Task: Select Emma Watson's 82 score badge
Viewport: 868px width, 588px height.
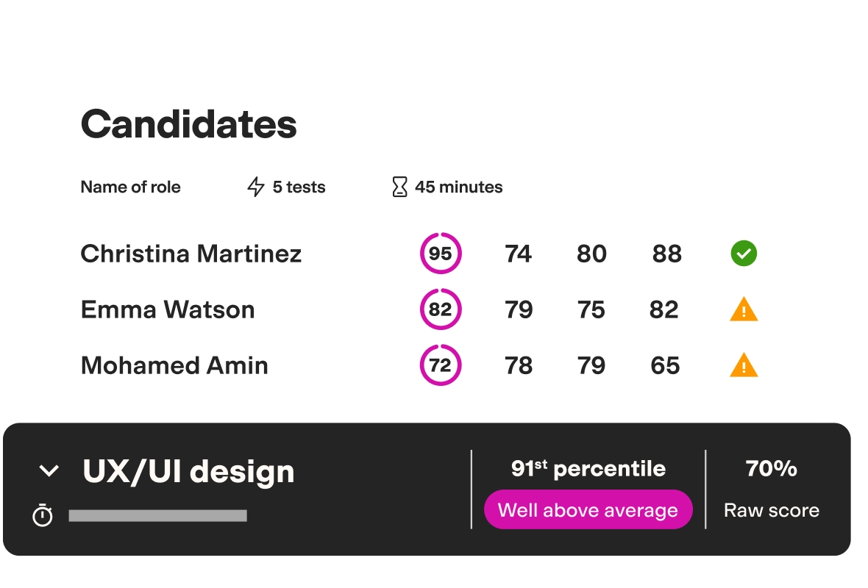Action: (x=441, y=309)
